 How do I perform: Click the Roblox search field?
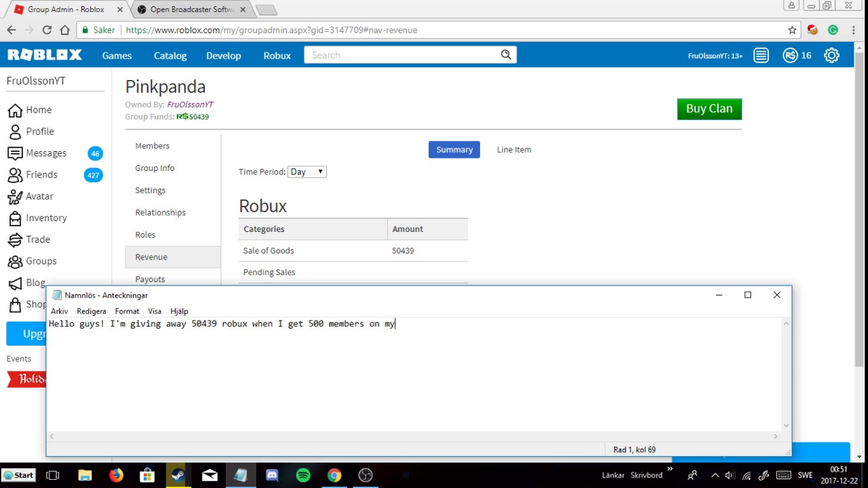[x=402, y=55]
